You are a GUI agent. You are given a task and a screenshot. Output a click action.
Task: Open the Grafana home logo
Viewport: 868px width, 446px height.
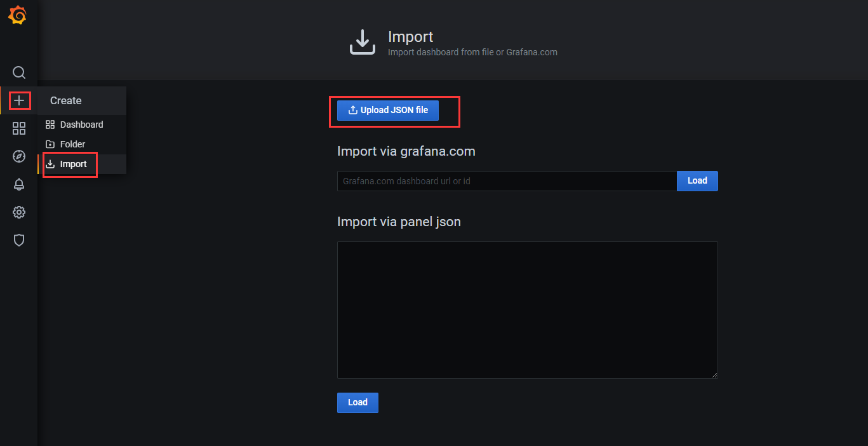pyautogui.click(x=18, y=16)
